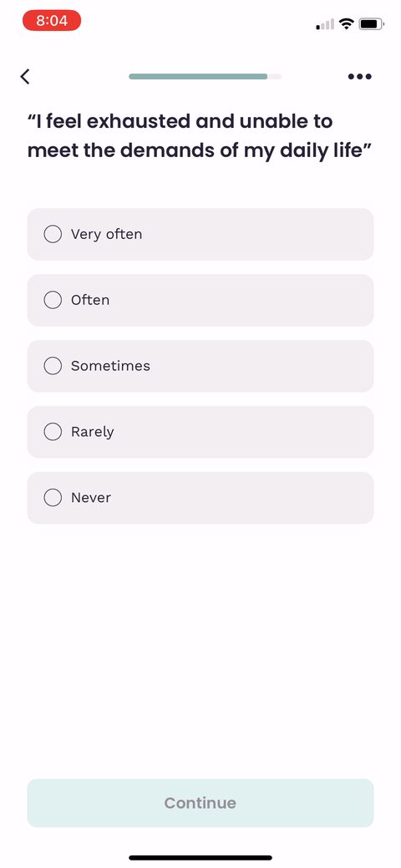Select the Sometimes radio button

[53, 366]
